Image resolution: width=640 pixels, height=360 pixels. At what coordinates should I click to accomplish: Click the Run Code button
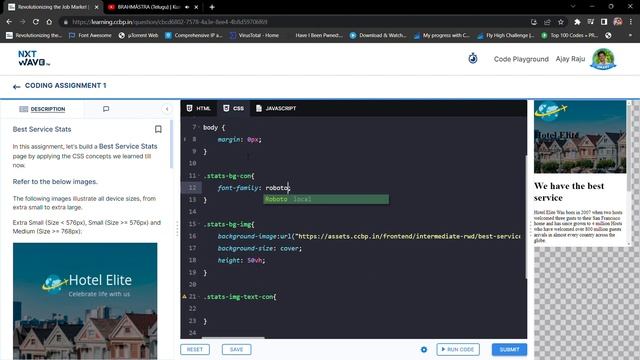[458, 349]
